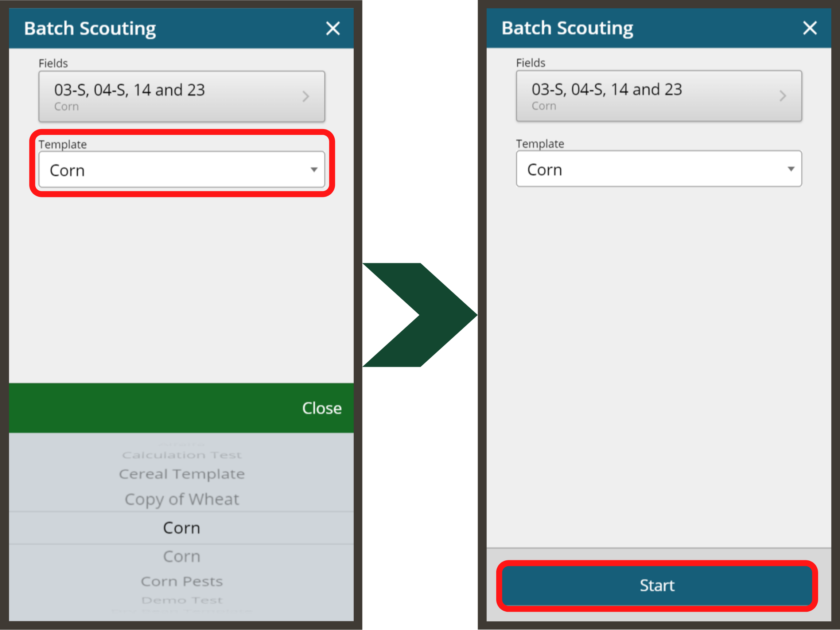Select the Corn template from the list
This screenshot has width=840, height=630.
pyautogui.click(x=182, y=528)
